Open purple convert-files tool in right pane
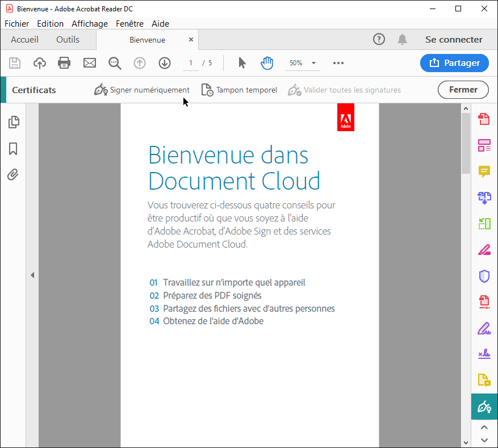Screen dimensions: 498x448 point(484,198)
